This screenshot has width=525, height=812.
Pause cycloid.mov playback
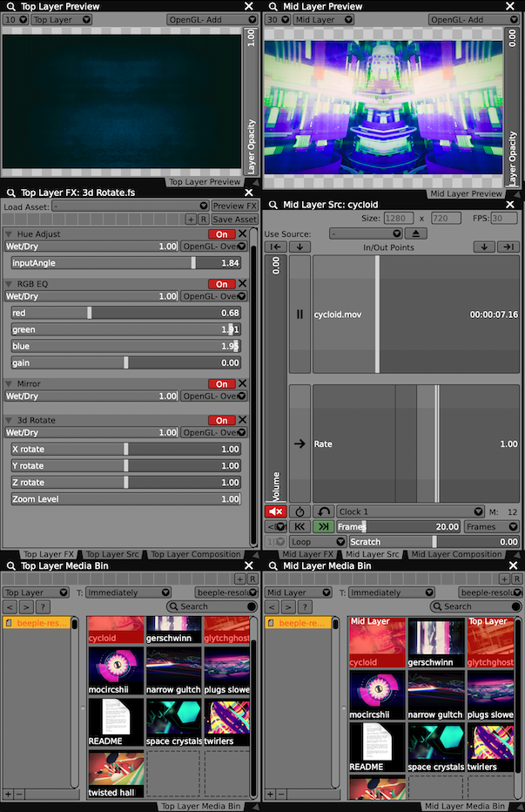pos(300,315)
